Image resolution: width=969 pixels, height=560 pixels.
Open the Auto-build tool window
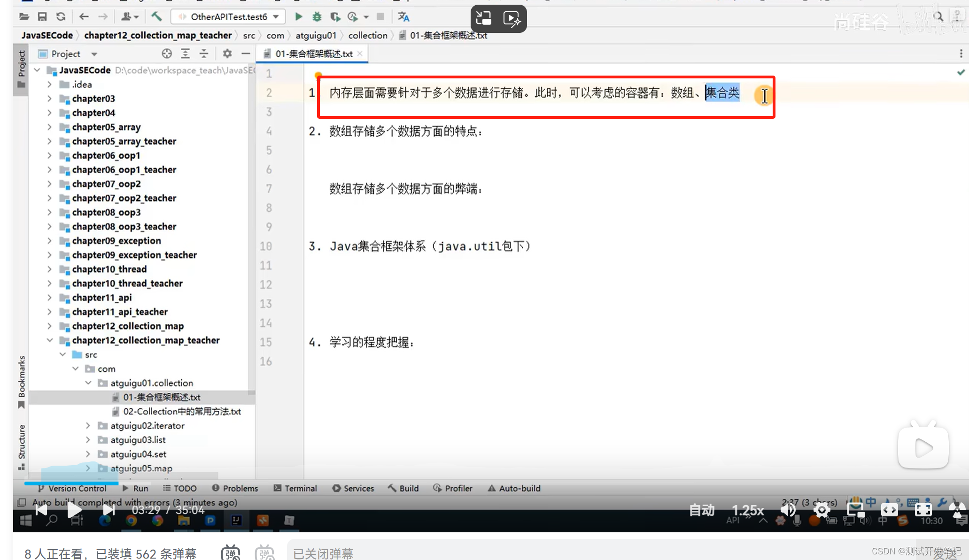[514, 488]
